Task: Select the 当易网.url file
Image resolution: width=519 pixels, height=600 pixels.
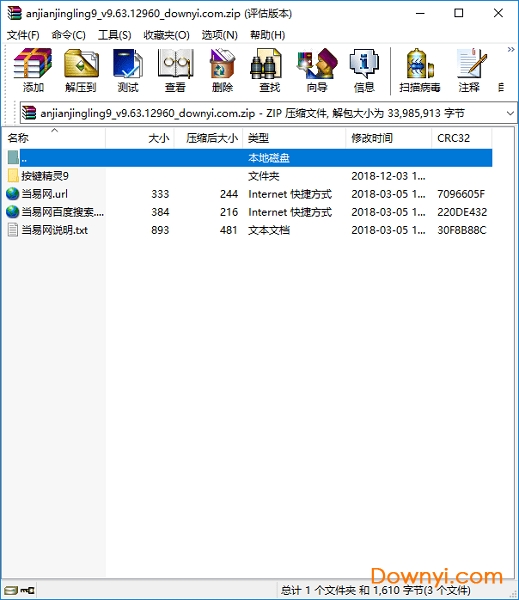Action: click(x=44, y=194)
